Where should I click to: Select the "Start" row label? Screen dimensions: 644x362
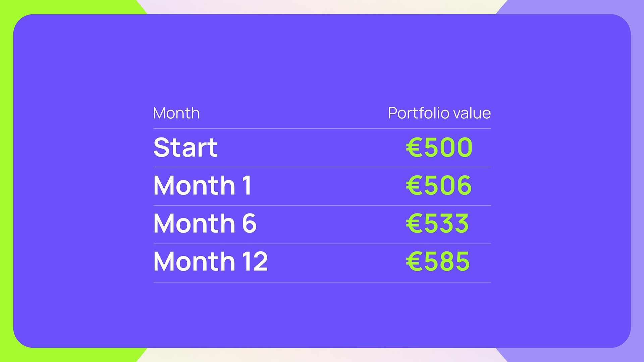tap(185, 147)
